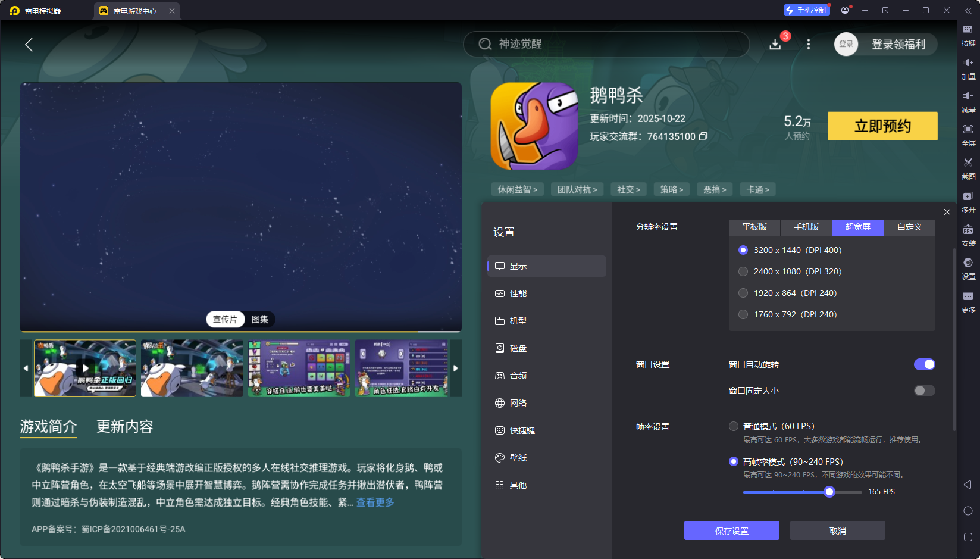
Task: Enable 窗口固定大小 fixed window size
Action: tap(923, 391)
